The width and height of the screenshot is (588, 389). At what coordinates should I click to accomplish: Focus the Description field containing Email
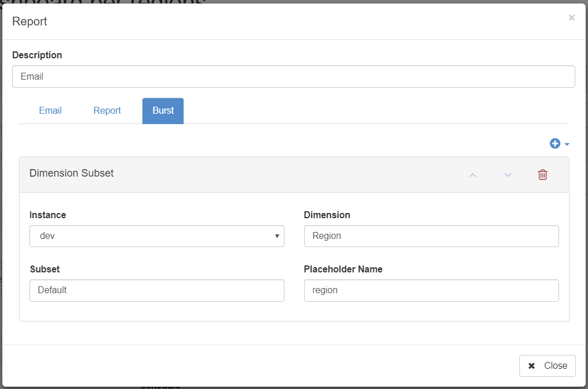(x=293, y=76)
